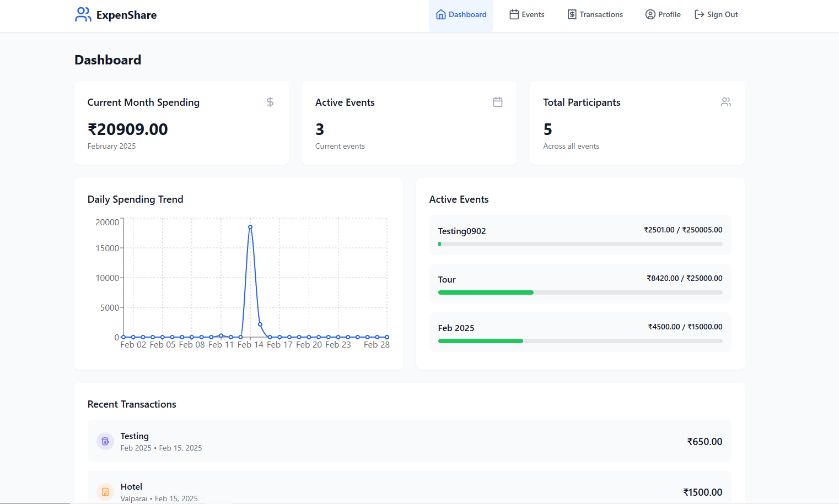The image size is (839, 504).
Task: Select the Hotel transaction row
Action: click(x=410, y=489)
